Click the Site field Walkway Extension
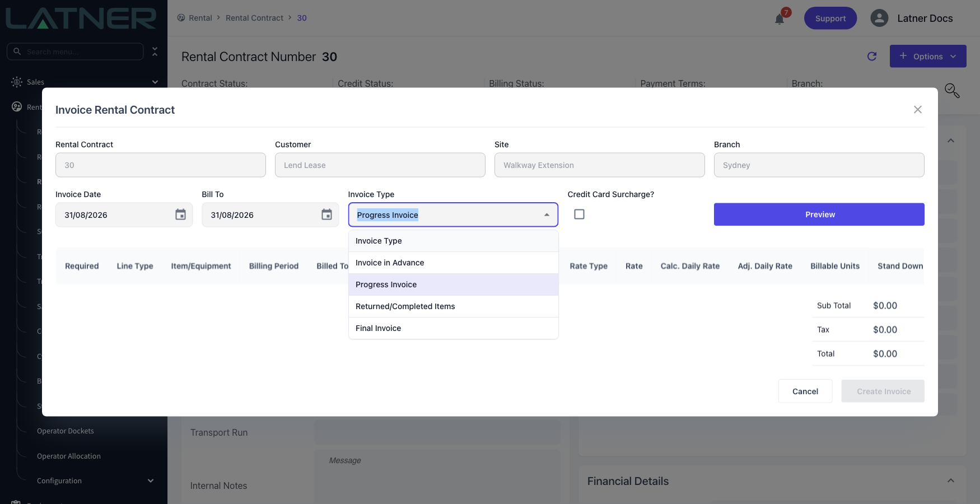980x504 pixels. click(x=599, y=165)
